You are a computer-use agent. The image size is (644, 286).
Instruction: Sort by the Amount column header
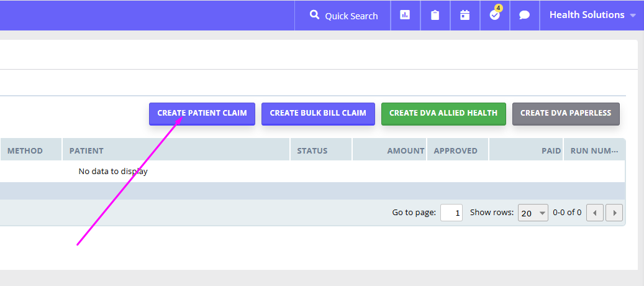390,151
